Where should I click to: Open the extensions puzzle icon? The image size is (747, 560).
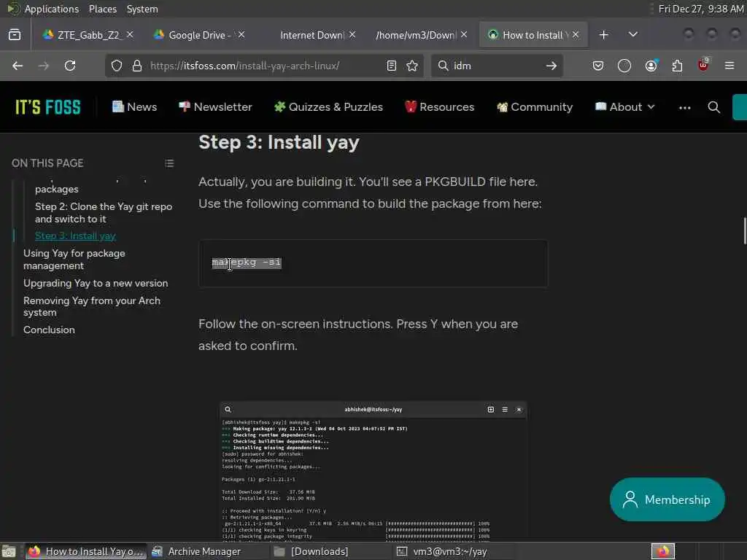[677, 66]
